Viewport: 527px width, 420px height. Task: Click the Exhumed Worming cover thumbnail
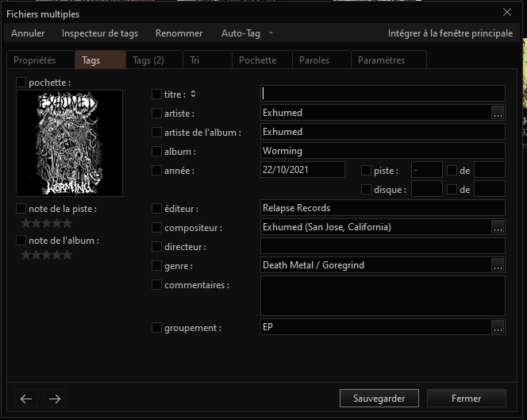[x=69, y=143]
